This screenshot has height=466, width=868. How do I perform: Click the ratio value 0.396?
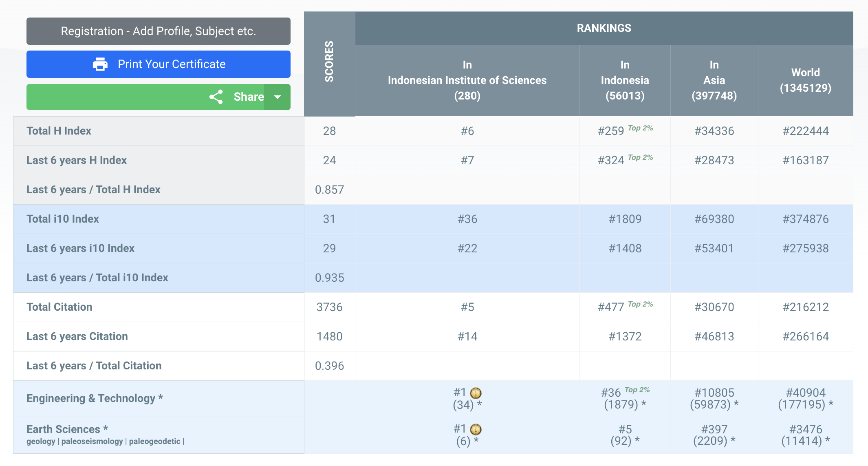coord(329,366)
